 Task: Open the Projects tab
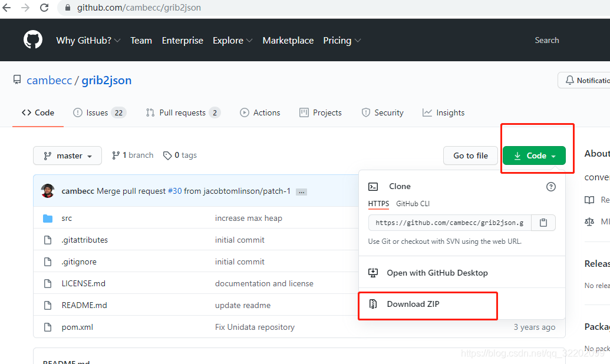coord(321,112)
